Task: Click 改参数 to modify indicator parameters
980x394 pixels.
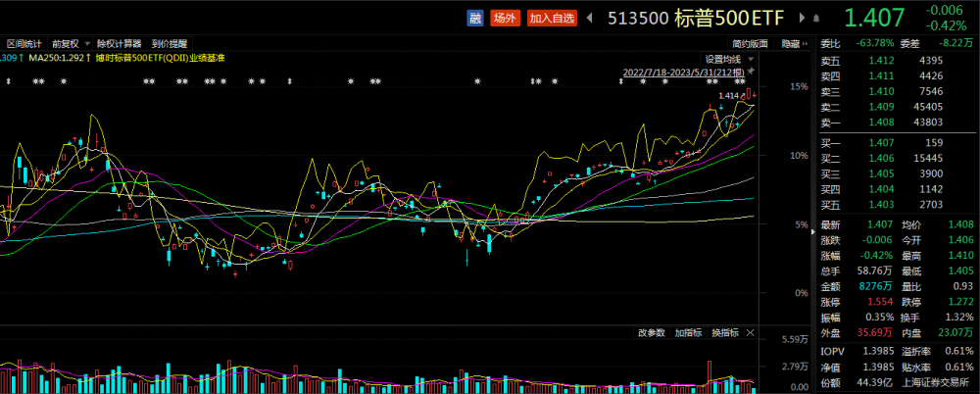Action: (x=651, y=333)
